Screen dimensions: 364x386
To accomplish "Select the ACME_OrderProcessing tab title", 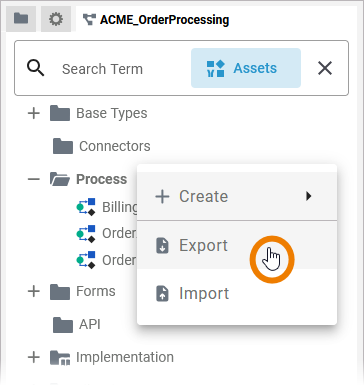I will tap(165, 20).
